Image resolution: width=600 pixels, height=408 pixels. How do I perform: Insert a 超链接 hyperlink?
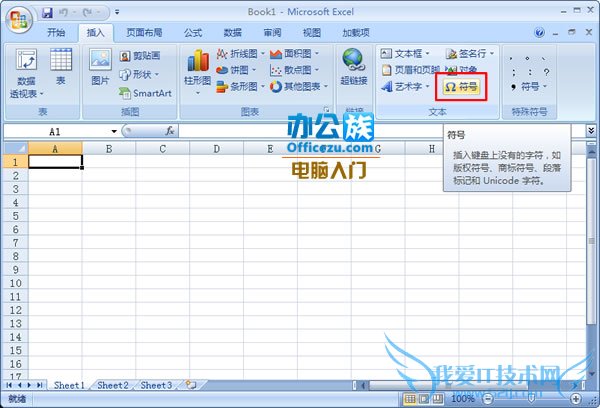point(354,67)
